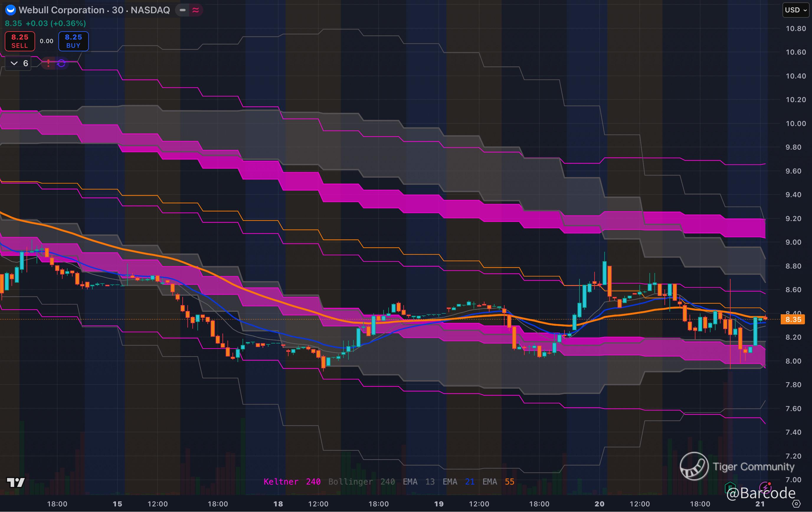Click the EMA 55 indicator label
The image size is (812, 512).
coord(498,482)
